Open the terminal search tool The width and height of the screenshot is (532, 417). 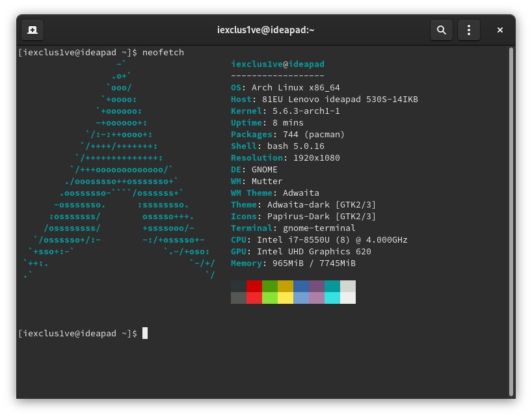click(441, 30)
